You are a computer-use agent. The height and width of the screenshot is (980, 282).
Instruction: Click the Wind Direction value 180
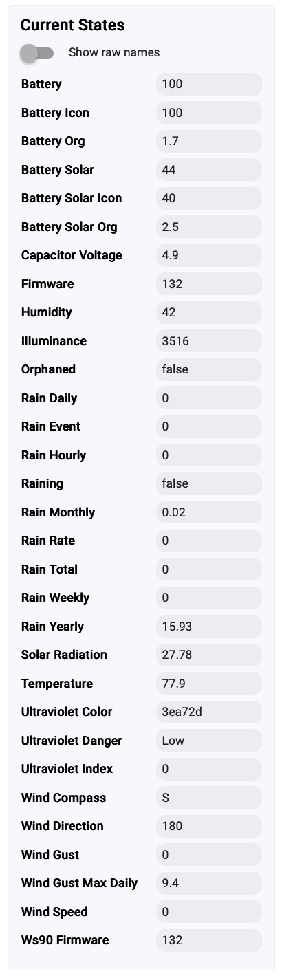(x=209, y=826)
